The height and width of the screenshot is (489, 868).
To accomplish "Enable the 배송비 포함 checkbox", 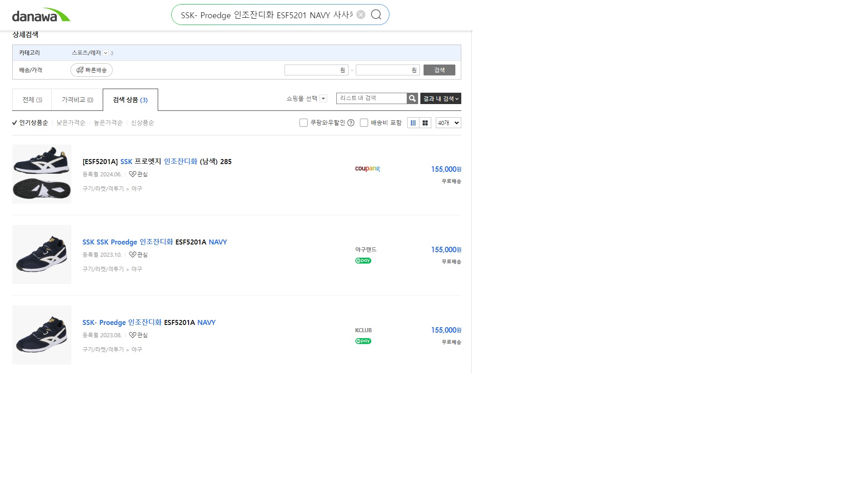I will click(x=364, y=123).
